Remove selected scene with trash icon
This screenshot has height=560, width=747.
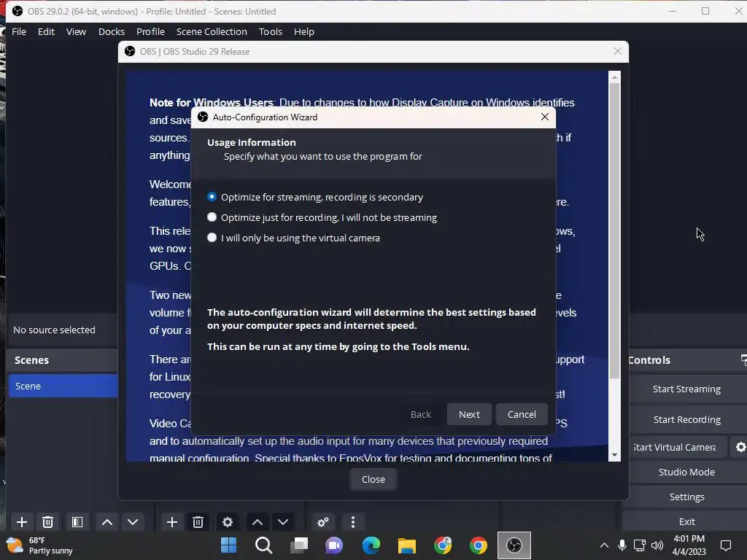47,522
